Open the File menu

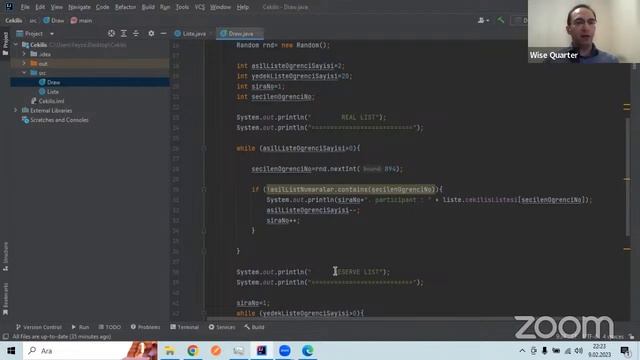(25, 7)
